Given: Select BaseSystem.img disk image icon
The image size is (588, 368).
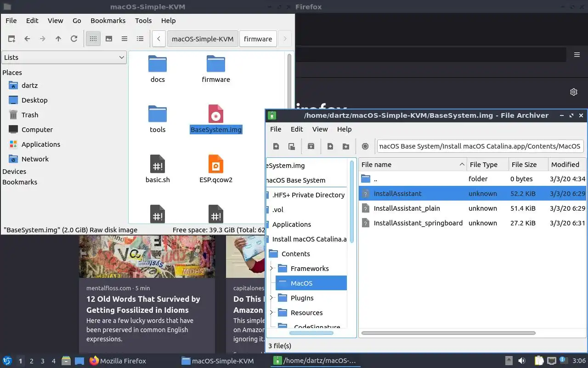Looking at the screenshot, I should [x=216, y=114].
